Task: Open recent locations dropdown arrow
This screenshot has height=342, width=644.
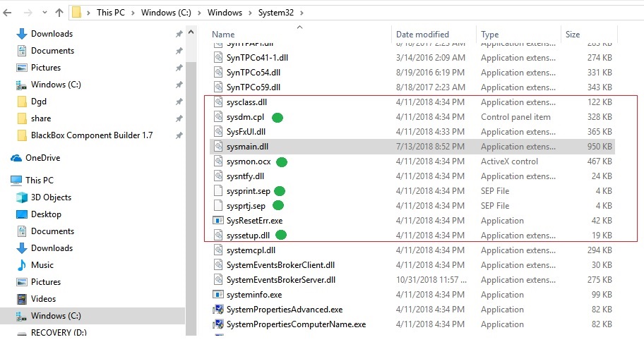Action: (x=44, y=13)
